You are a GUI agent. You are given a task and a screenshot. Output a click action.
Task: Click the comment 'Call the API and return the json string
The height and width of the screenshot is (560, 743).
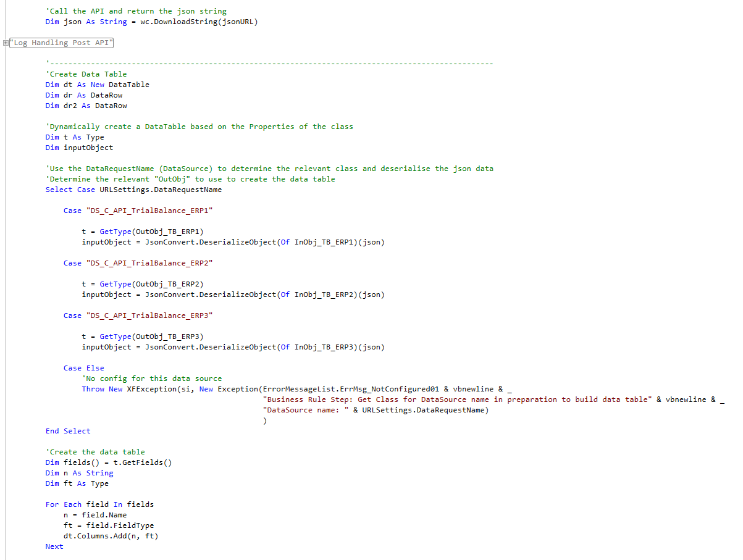(136, 11)
